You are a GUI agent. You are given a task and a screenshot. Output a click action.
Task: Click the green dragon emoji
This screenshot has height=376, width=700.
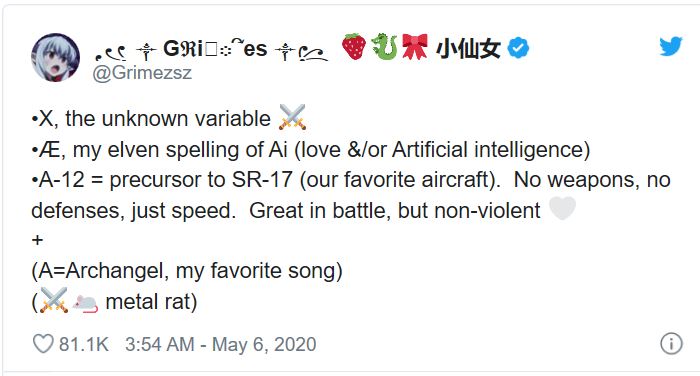(x=384, y=46)
